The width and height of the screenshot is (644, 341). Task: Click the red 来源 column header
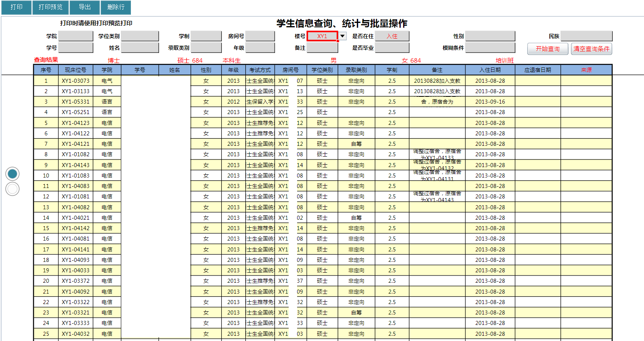[586, 70]
